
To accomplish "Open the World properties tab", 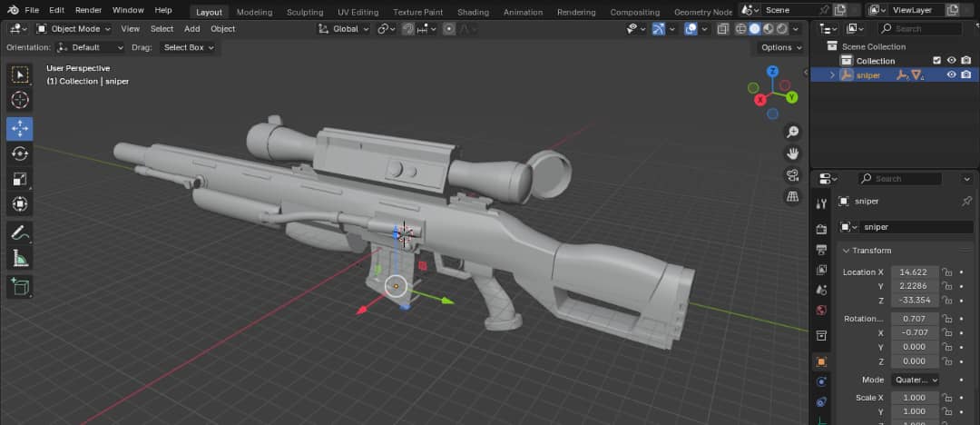I will [x=822, y=311].
